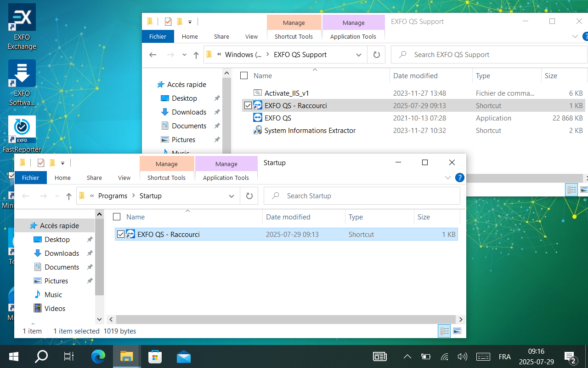
Task: Expand ribbon chevron in Startup window
Action: pyautogui.click(x=448, y=178)
